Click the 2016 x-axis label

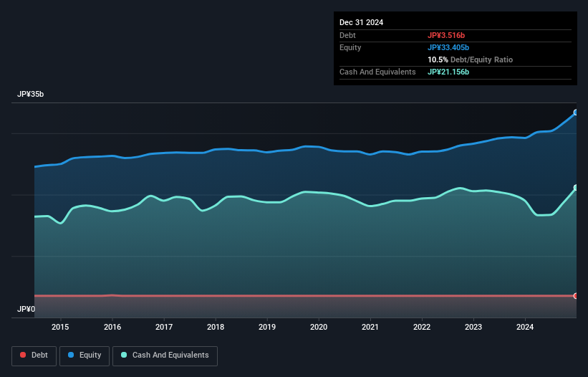pos(112,327)
